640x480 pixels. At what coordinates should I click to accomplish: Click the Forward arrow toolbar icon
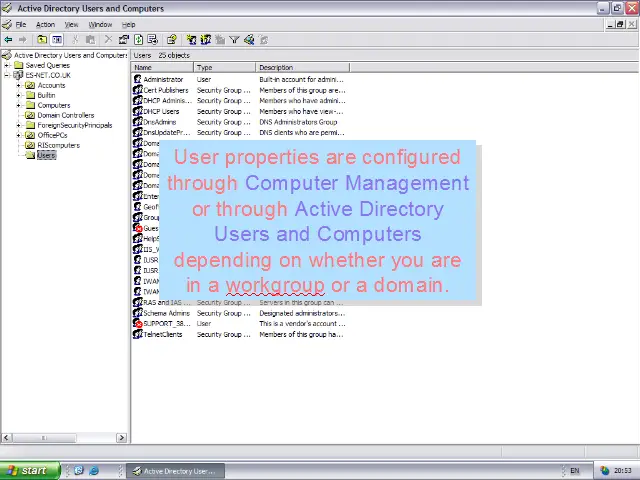(x=22, y=40)
